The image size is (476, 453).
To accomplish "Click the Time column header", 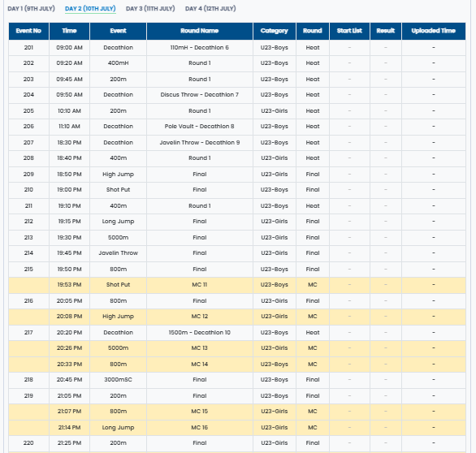I will point(69,31).
